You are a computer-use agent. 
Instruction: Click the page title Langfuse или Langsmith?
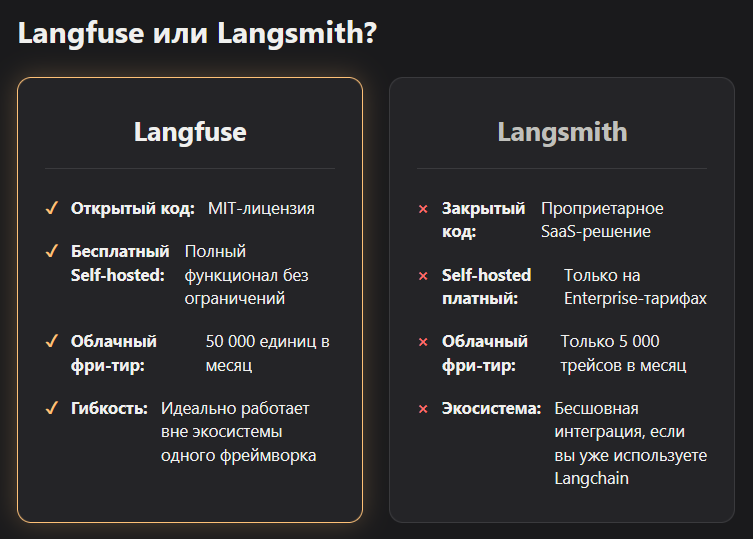(x=197, y=34)
